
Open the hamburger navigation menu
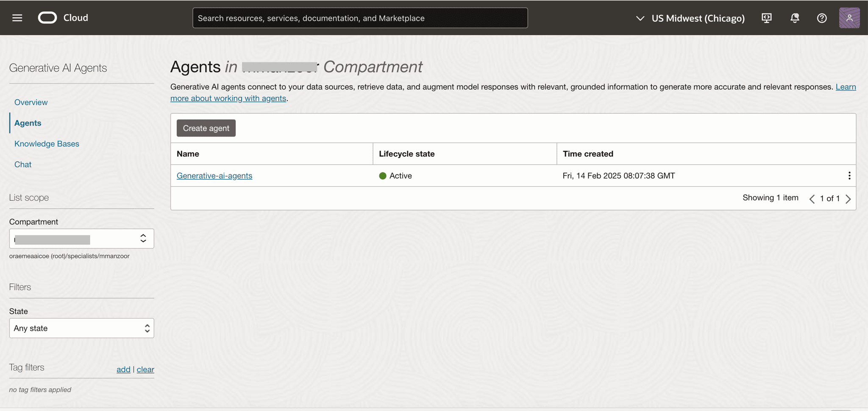pyautogui.click(x=17, y=18)
